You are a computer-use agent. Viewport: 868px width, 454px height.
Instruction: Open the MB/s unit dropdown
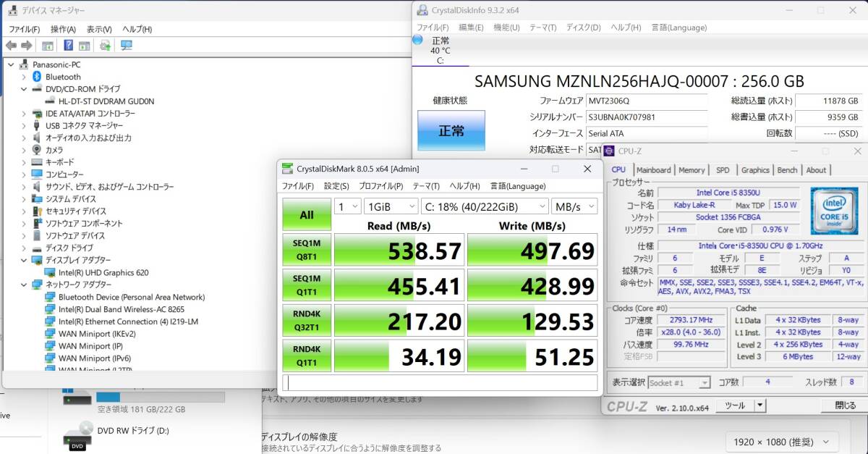[x=574, y=206]
